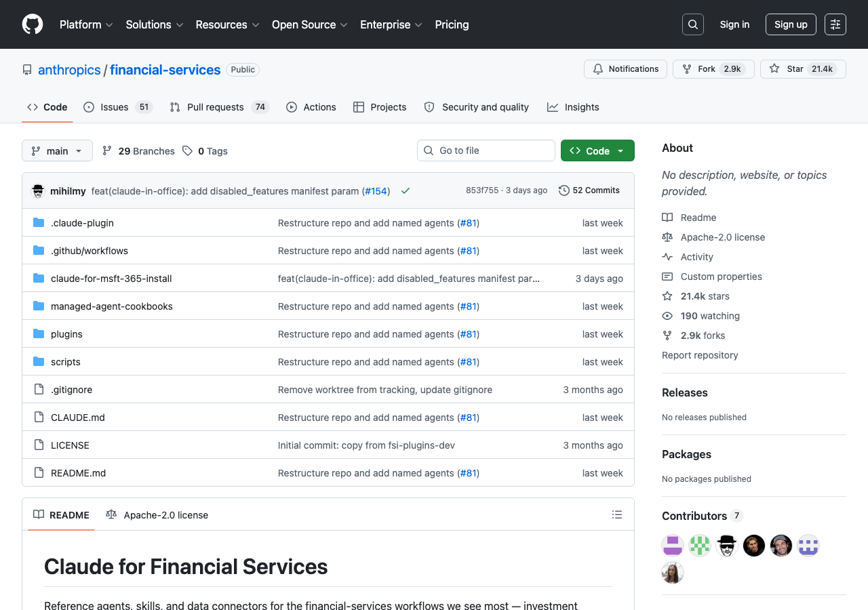The image size is (868, 610).
Task: Click the contributor avatar wearing a hat
Action: (727, 546)
